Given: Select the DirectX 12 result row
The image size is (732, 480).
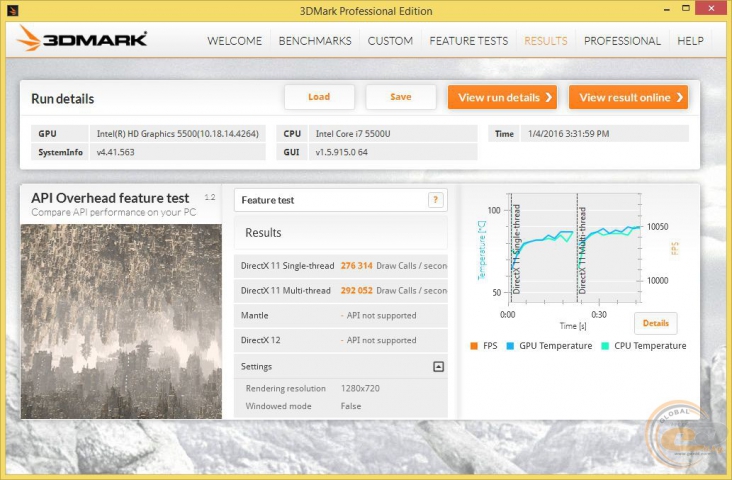Looking at the screenshot, I should tap(341, 340).
